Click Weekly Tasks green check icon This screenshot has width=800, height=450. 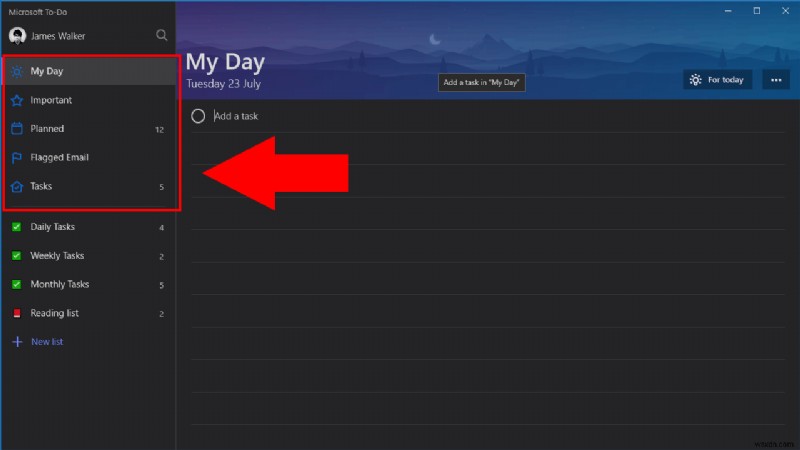point(16,256)
